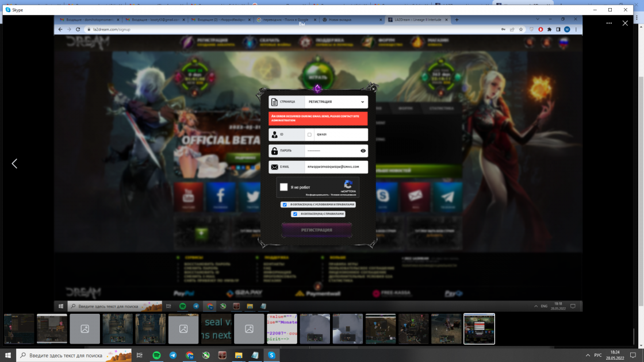Click the E-mail input field
Image resolution: width=644 pixels, height=362 pixels.
(336, 167)
